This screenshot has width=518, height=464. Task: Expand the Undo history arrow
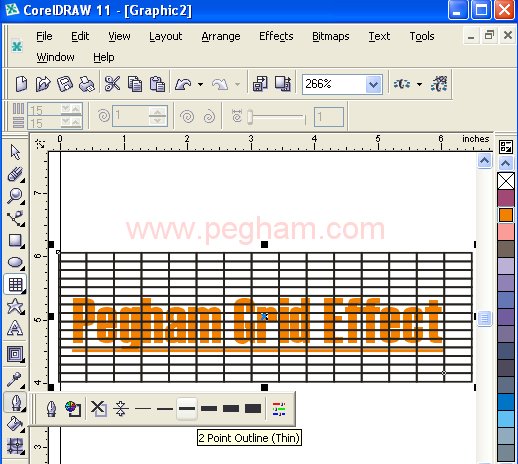[200, 84]
